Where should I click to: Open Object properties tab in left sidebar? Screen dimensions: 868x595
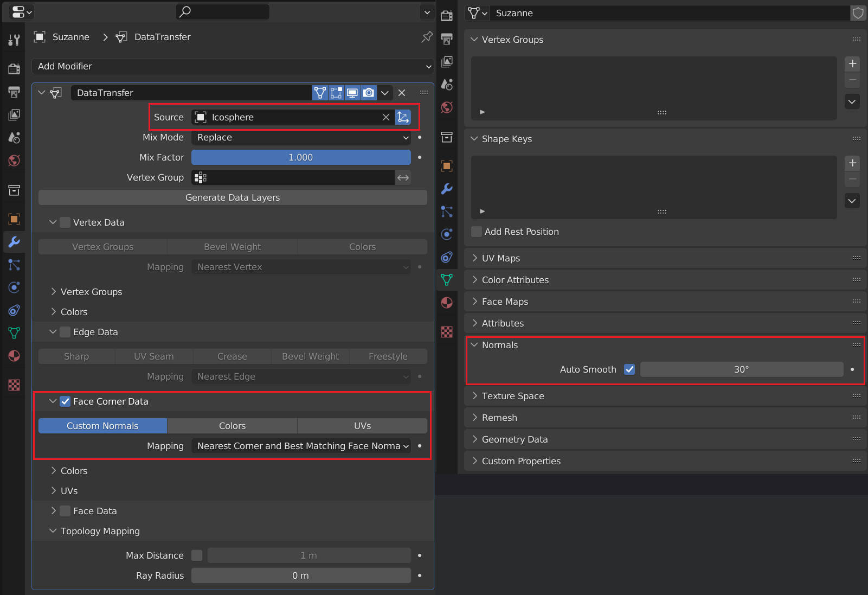(14, 219)
